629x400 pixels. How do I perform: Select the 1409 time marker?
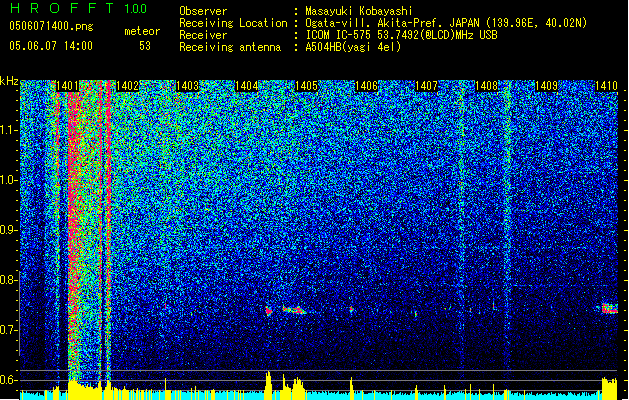(546, 86)
